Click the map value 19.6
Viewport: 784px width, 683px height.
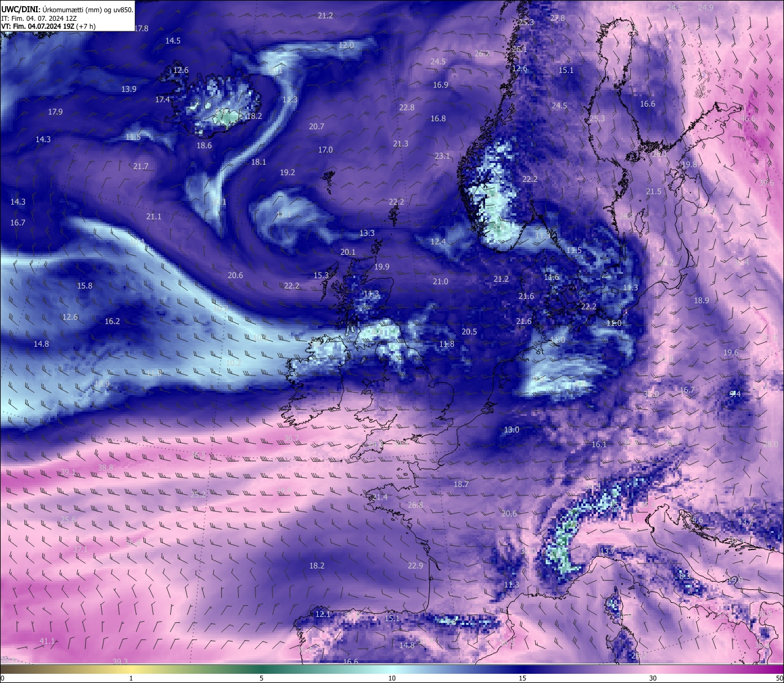[731, 352]
